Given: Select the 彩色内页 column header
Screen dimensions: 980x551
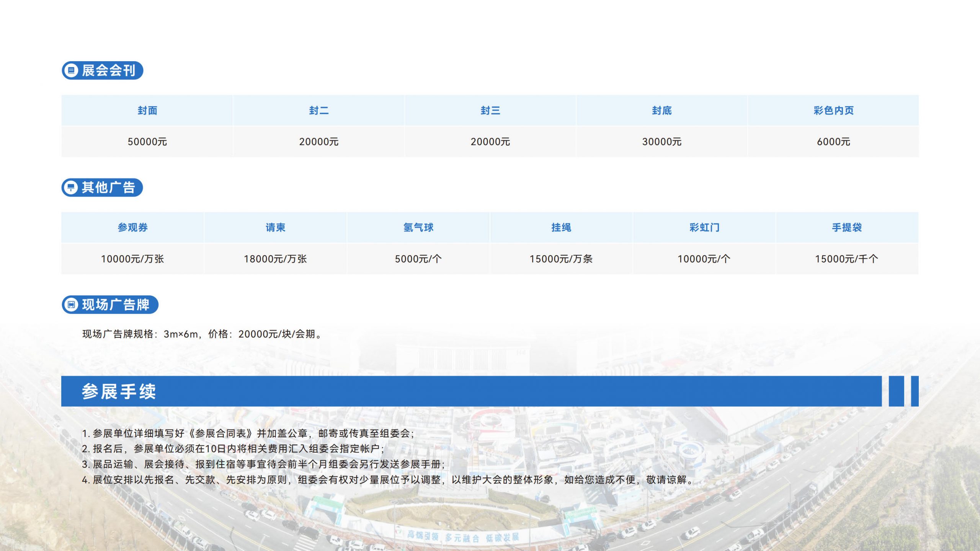Looking at the screenshot, I should tap(833, 111).
